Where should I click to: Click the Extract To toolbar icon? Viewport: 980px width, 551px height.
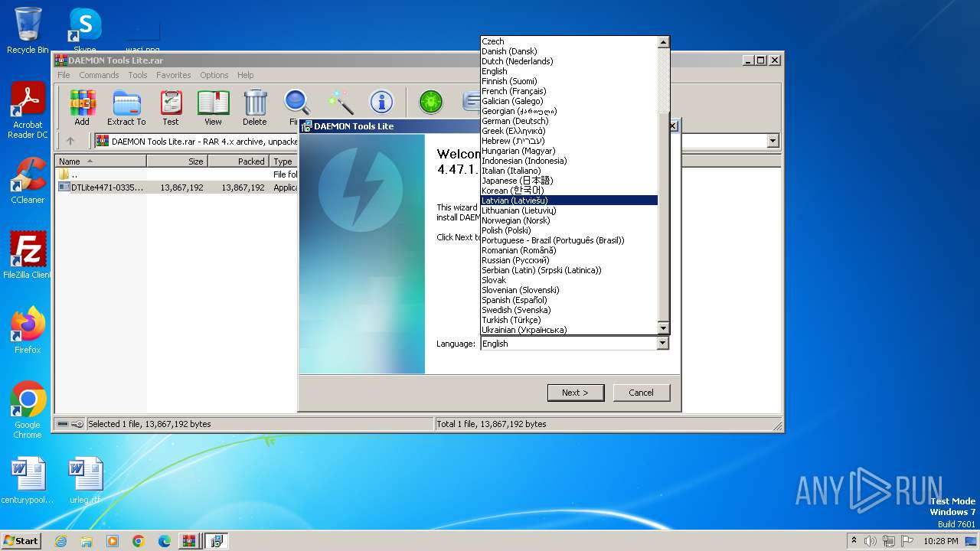pos(126,107)
